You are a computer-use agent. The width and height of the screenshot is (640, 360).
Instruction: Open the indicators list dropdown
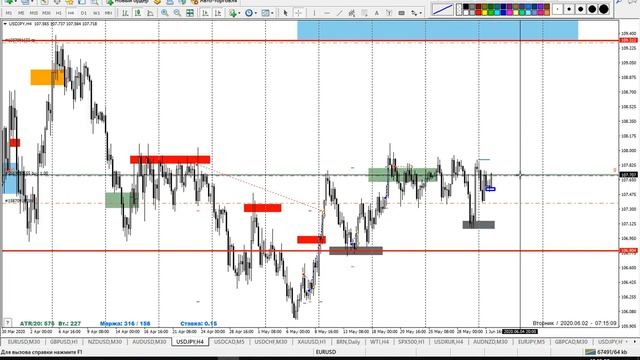pos(234,13)
